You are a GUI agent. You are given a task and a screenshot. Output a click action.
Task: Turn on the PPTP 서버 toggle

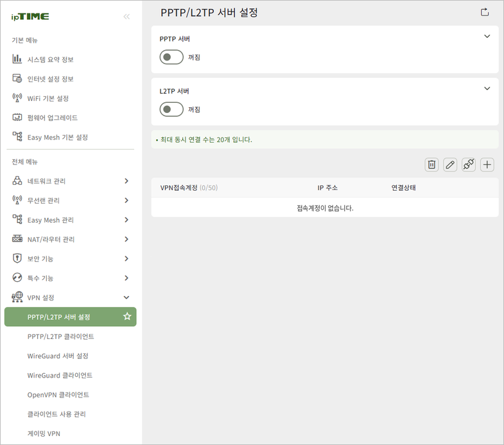[x=171, y=57]
